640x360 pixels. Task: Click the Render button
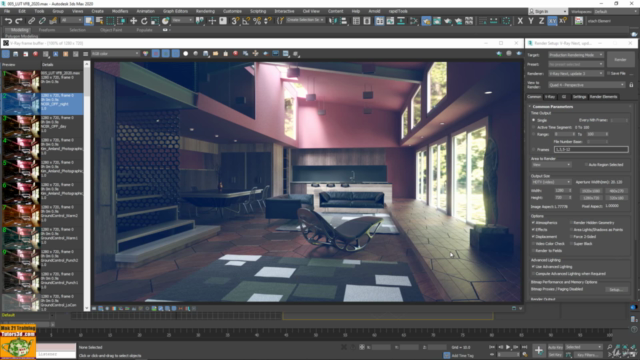[620, 60]
